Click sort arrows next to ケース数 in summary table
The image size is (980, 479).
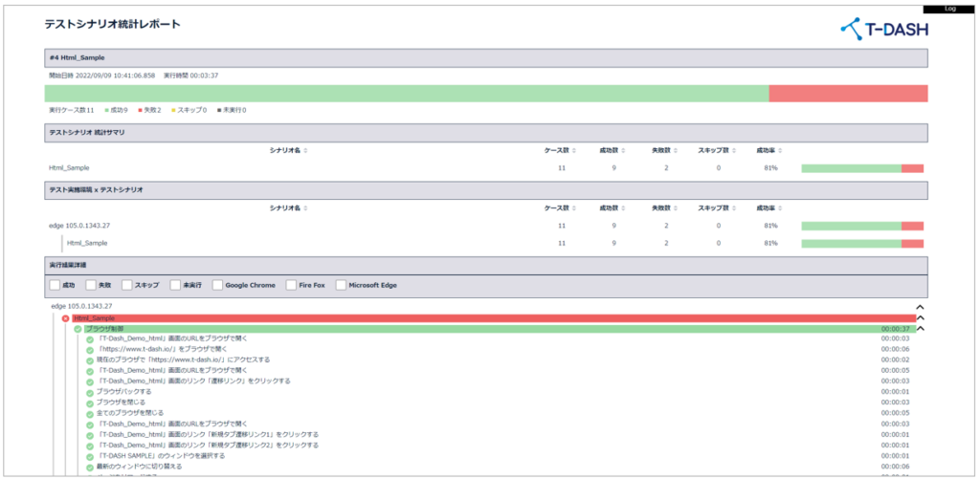coord(573,150)
